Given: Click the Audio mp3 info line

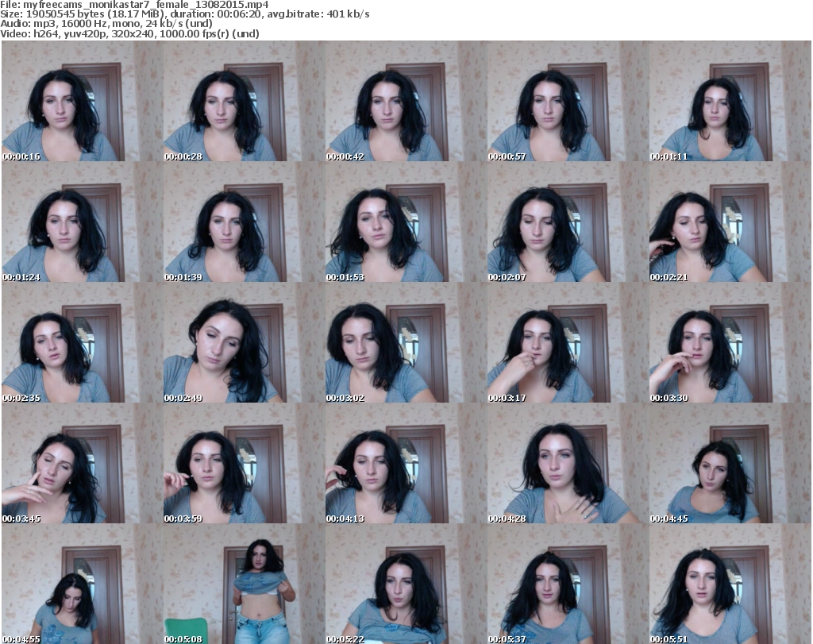Looking at the screenshot, I should click(x=106, y=24).
